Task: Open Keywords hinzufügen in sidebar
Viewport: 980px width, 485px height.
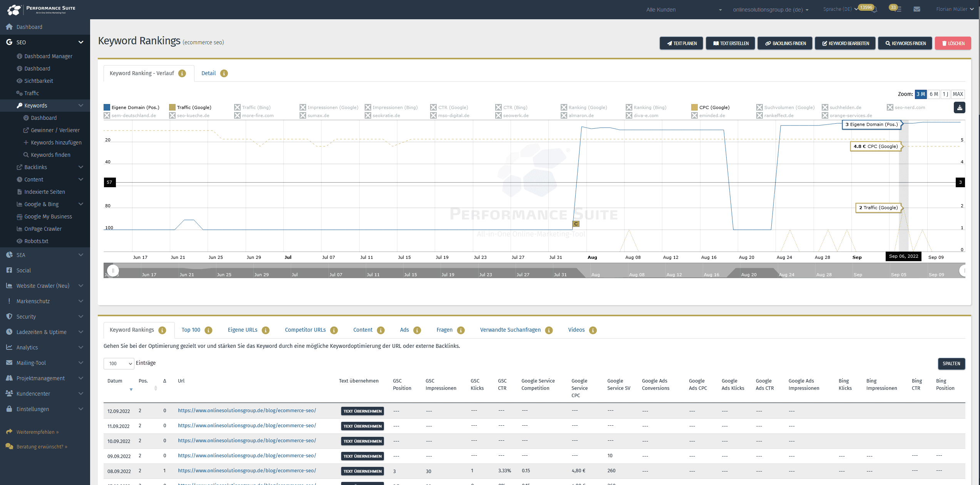Action: [56, 143]
